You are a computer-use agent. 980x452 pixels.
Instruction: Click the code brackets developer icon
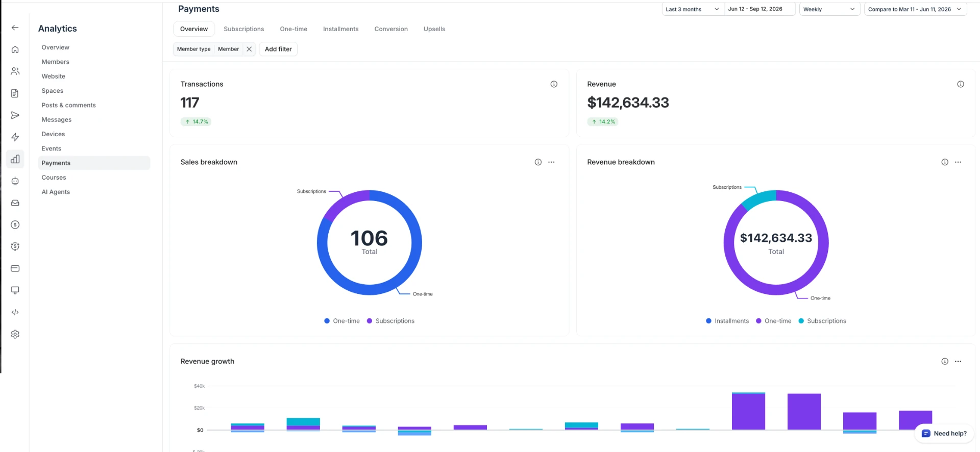pos(15,312)
